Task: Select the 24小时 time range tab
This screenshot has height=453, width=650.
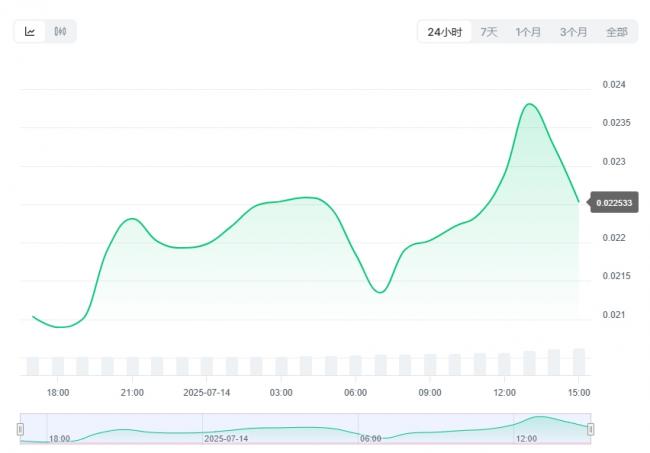Action: point(445,32)
